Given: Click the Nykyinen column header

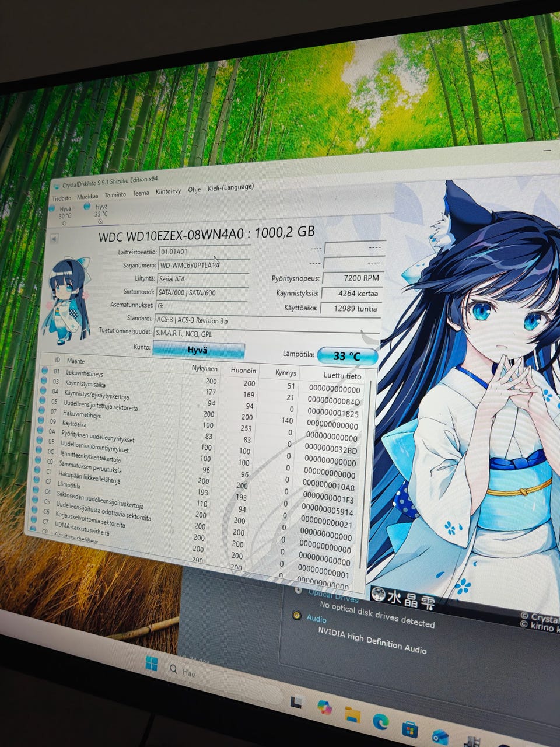Looking at the screenshot, I should coord(205,368).
